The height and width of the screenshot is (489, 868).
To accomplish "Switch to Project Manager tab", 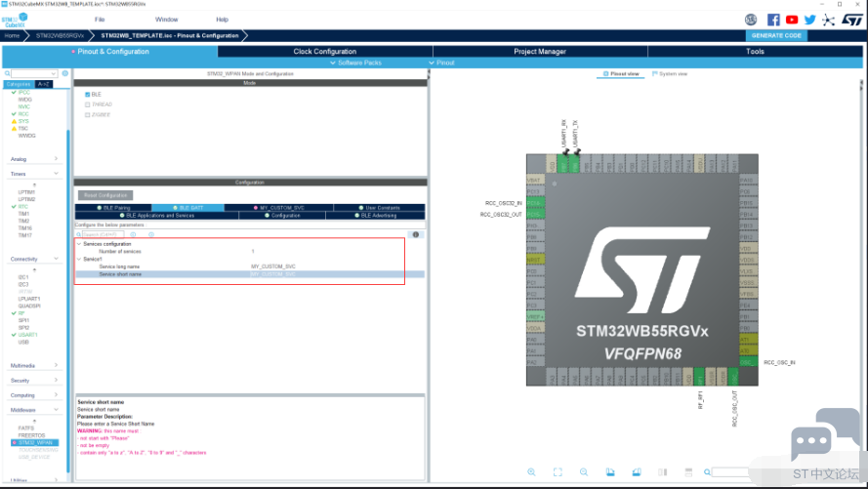I will pos(540,52).
